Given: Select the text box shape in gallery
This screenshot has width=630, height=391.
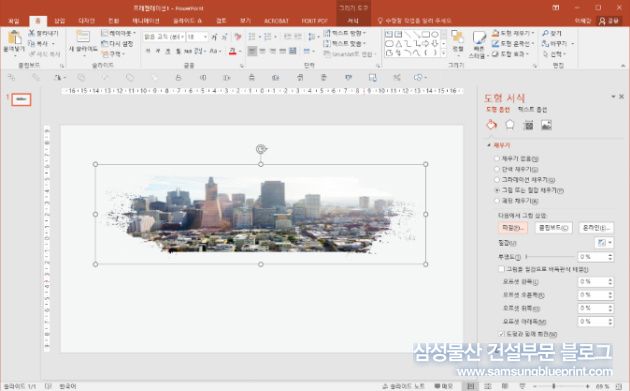Looking at the screenshot, I should [x=389, y=35].
